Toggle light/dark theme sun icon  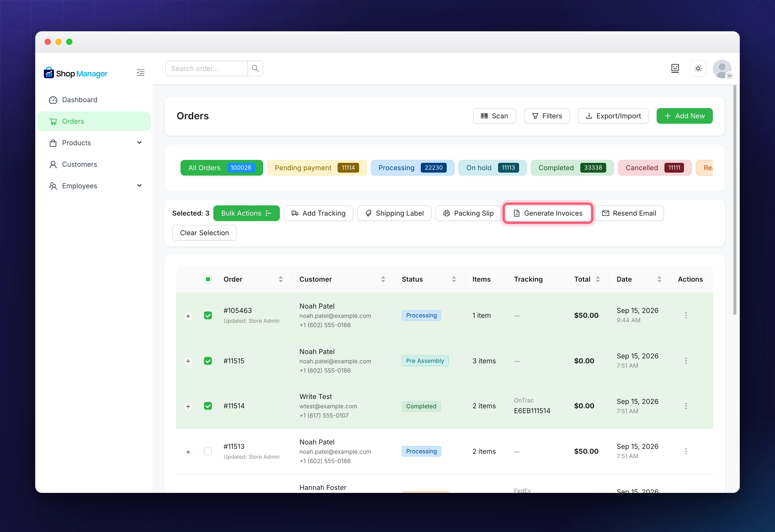[x=698, y=68]
